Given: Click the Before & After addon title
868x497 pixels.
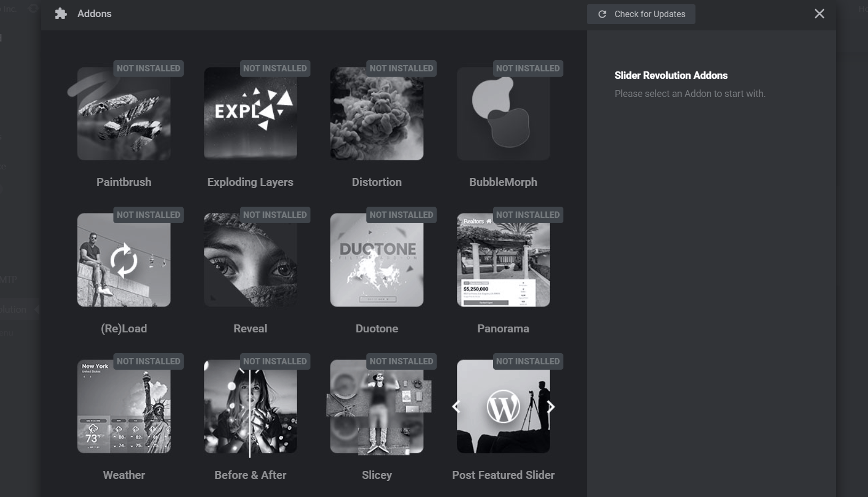Looking at the screenshot, I should click(x=250, y=475).
